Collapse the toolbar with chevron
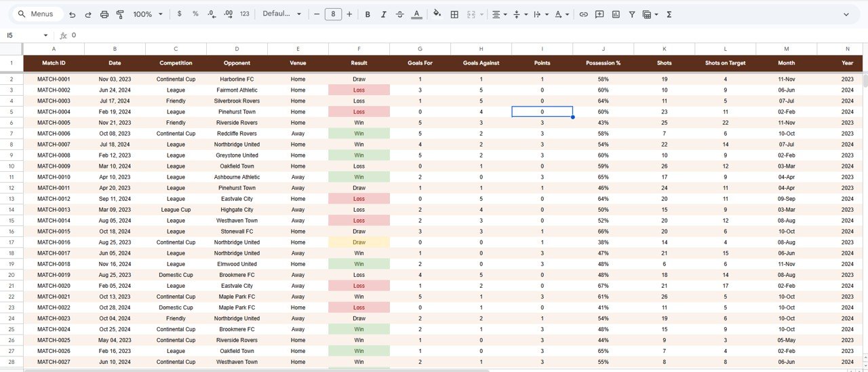Viewport: 868px width, 372px height. tap(846, 14)
